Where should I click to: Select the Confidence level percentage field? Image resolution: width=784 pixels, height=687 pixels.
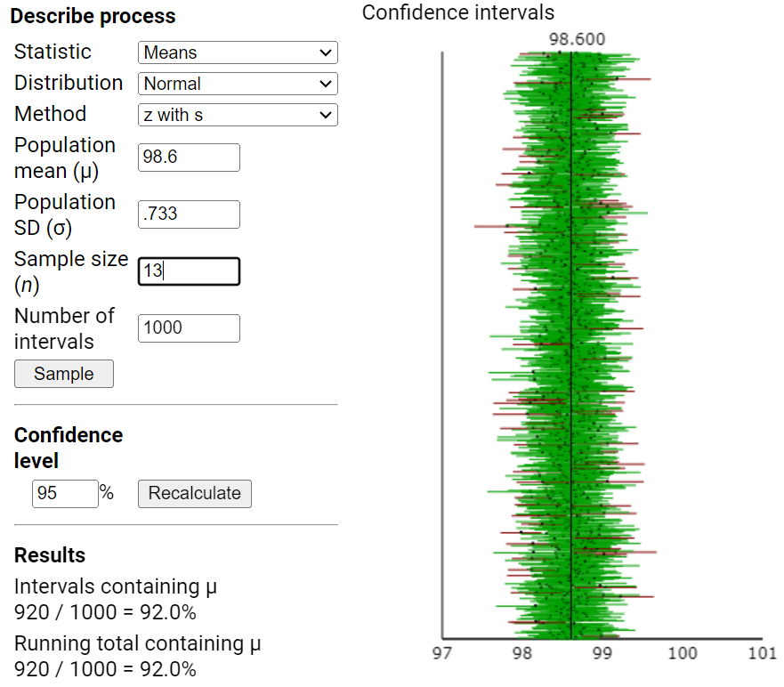(65, 493)
